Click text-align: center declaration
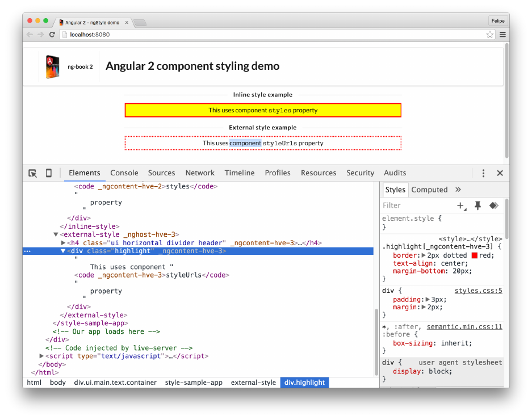The height and width of the screenshot is (420, 532). pos(430,263)
